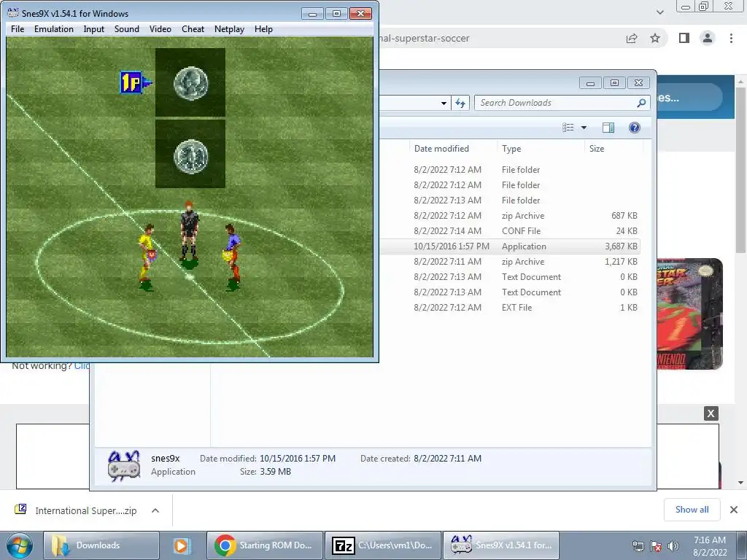The image size is (747, 560).
Task: Open the Cheat menu
Action: pyautogui.click(x=193, y=29)
